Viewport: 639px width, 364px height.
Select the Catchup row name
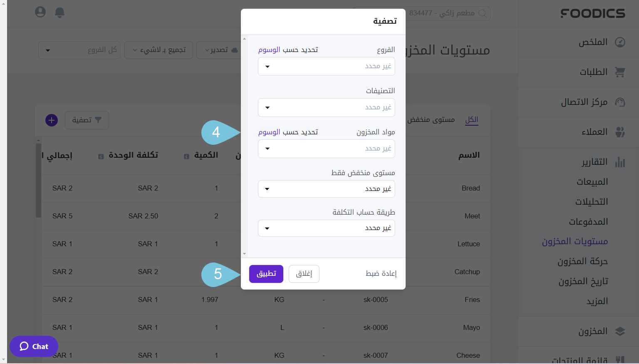pos(467,272)
